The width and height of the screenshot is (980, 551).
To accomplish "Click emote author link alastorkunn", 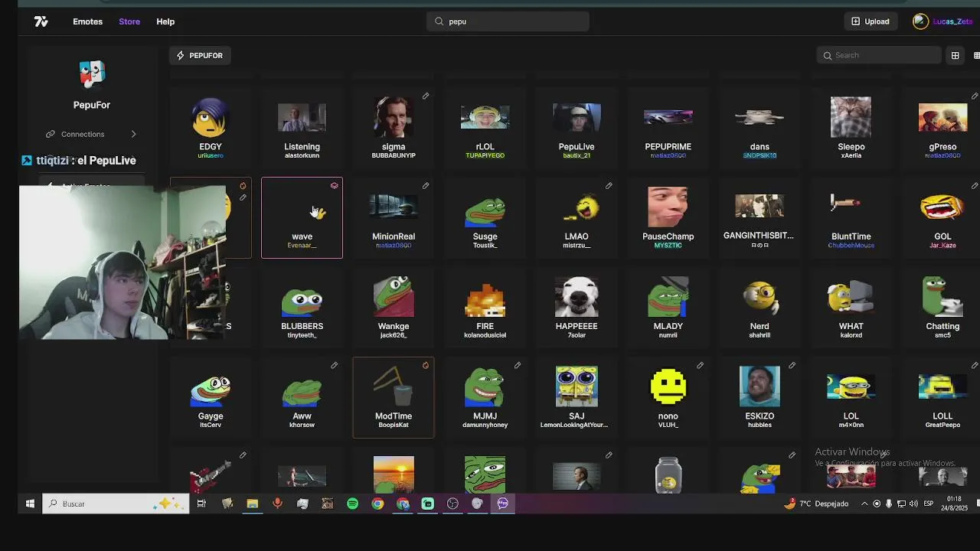I will pos(302,155).
